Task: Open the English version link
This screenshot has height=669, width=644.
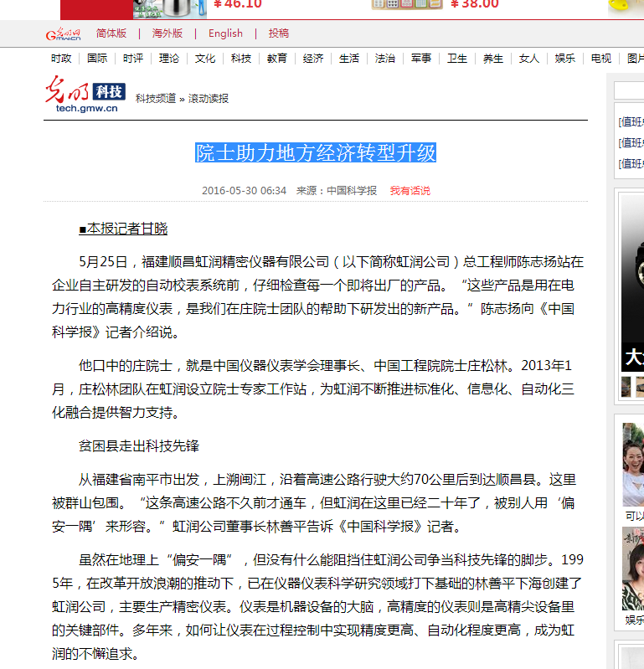Action: (x=225, y=33)
